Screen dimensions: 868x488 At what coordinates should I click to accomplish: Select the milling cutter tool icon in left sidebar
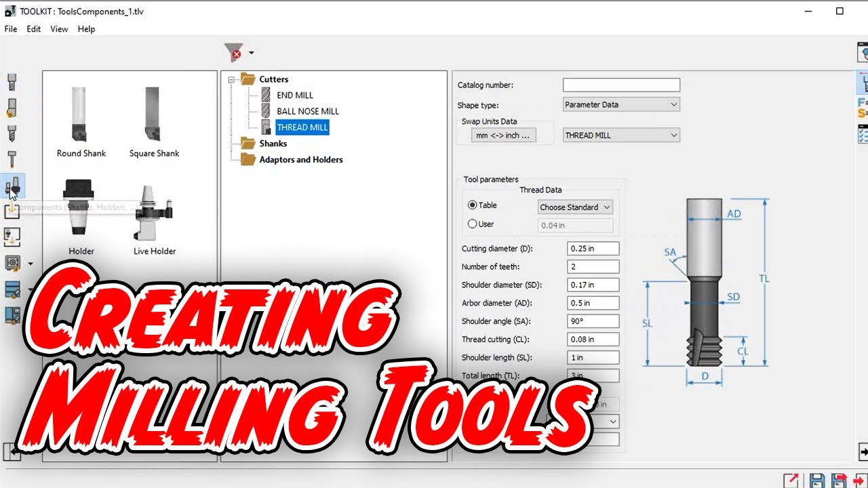[12, 83]
